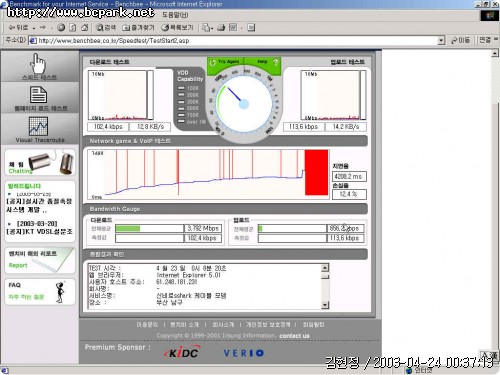Click the browser Stop toolbar icon
The width and height of the screenshot is (500, 375).
[61, 28]
